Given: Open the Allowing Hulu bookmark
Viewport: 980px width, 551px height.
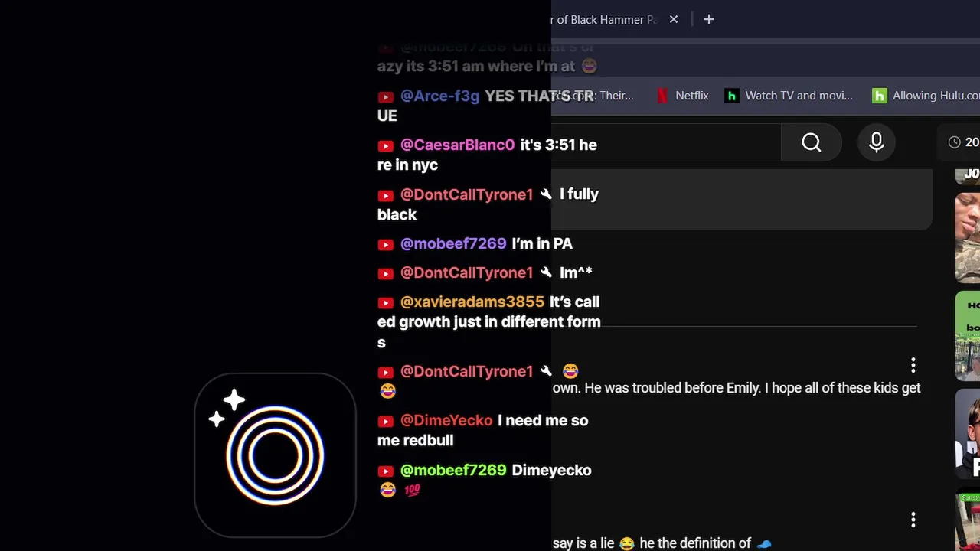Looking at the screenshot, I should [926, 96].
